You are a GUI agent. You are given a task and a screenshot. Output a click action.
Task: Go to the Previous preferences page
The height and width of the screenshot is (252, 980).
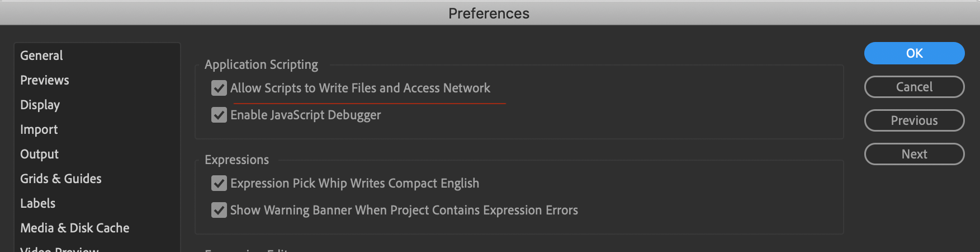point(914,120)
